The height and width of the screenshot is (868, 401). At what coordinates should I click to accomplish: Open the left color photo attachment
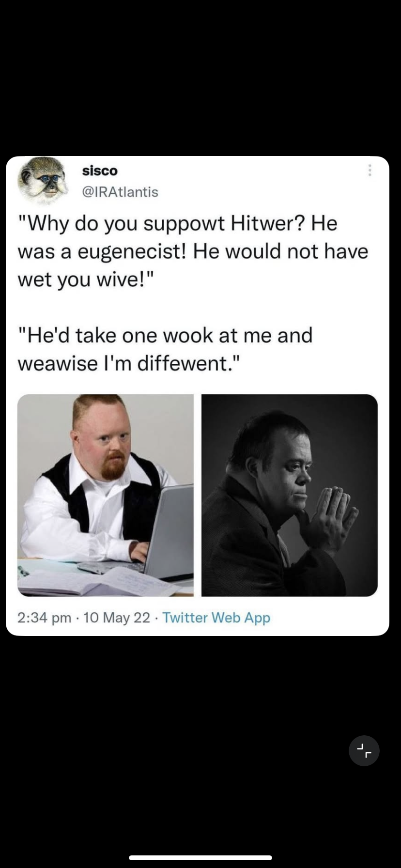click(x=106, y=495)
